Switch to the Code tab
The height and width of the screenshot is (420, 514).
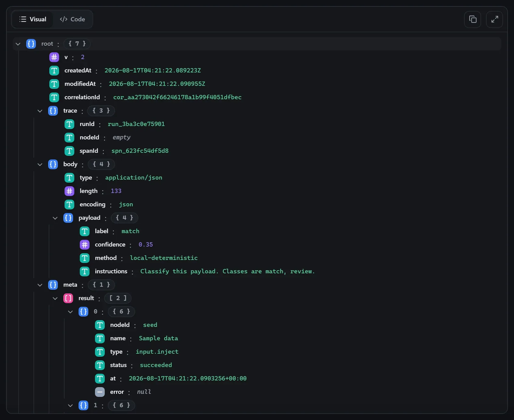click(72, 19)
